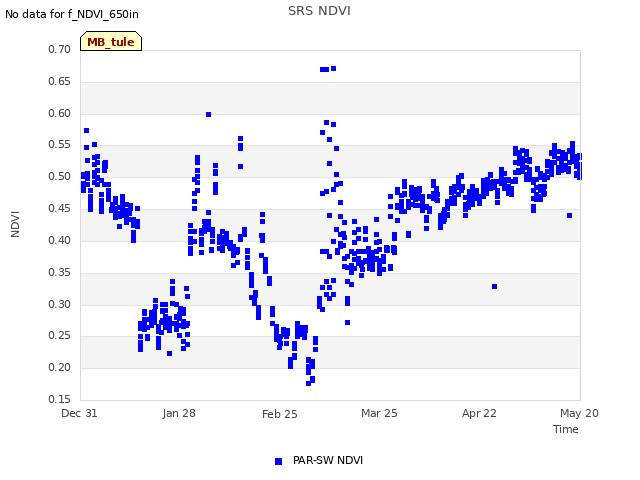
Task: Click the MB_tule label tag
Action: click(111, 41)
